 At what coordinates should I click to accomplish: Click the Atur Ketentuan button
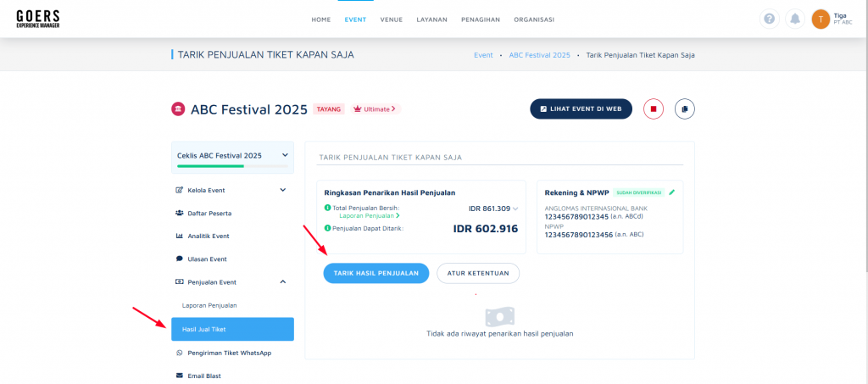(x=478, y=273)
